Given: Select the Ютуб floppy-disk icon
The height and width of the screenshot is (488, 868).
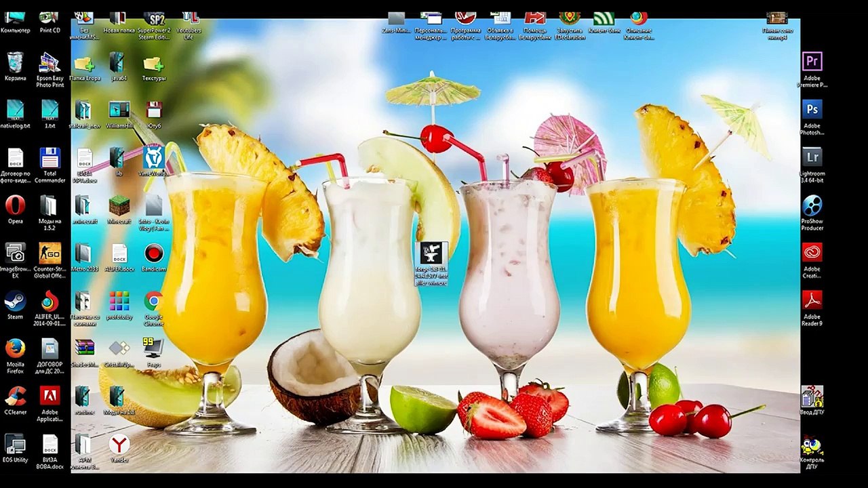Looking at the screenshot, I should [x=154, y=114].
